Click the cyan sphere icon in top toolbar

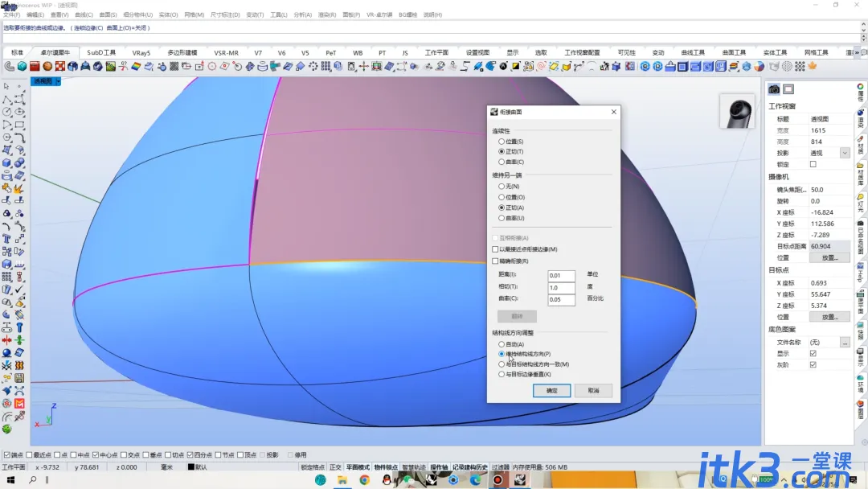[x=23, y=67]
